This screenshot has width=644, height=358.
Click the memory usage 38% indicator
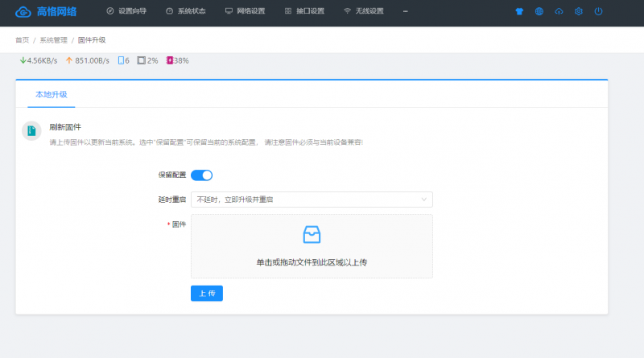(x=177, y=60)
